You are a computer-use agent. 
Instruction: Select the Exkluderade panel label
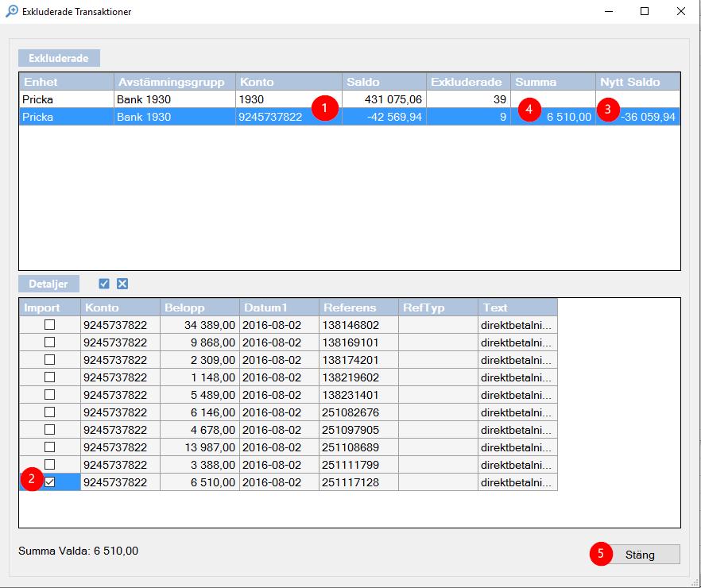[x=59, y=58]
